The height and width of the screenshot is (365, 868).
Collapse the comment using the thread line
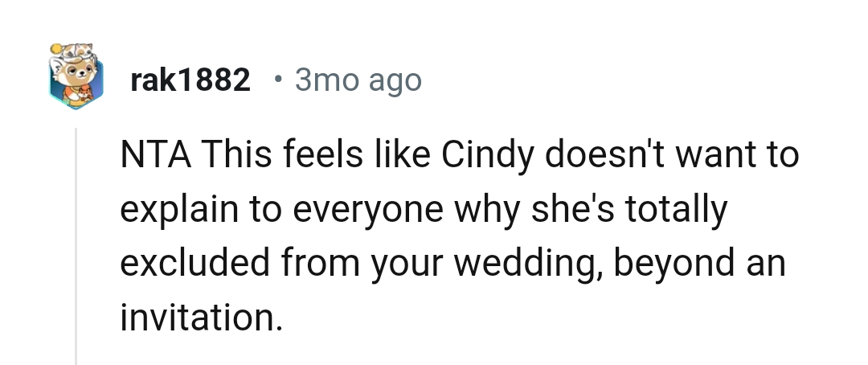point(76,241)
